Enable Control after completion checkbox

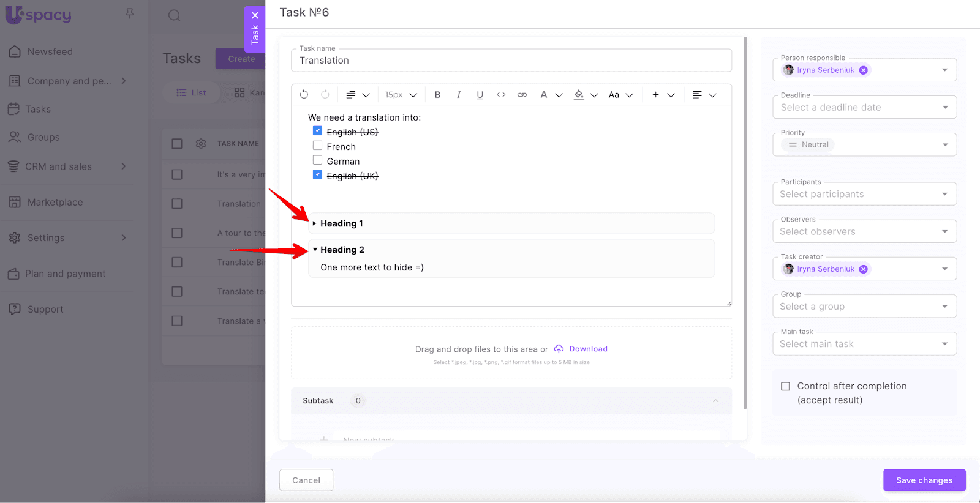click(785, 386)
